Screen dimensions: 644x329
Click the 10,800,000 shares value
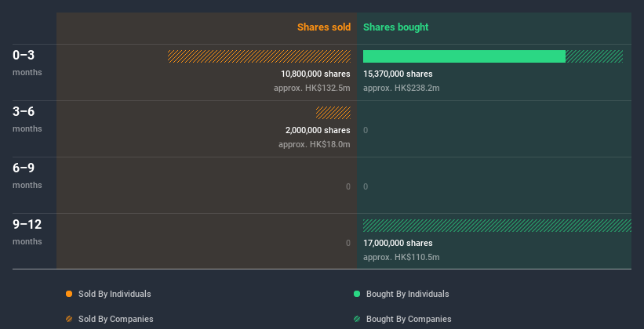point(315,74)
